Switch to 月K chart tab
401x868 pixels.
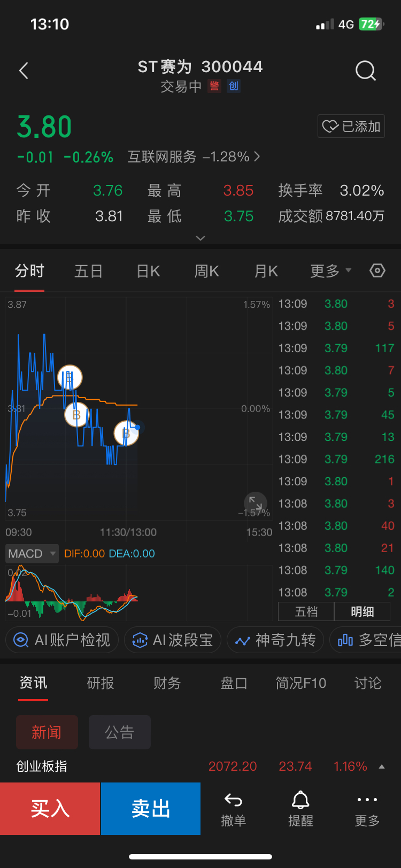click(x=266, y=271)
